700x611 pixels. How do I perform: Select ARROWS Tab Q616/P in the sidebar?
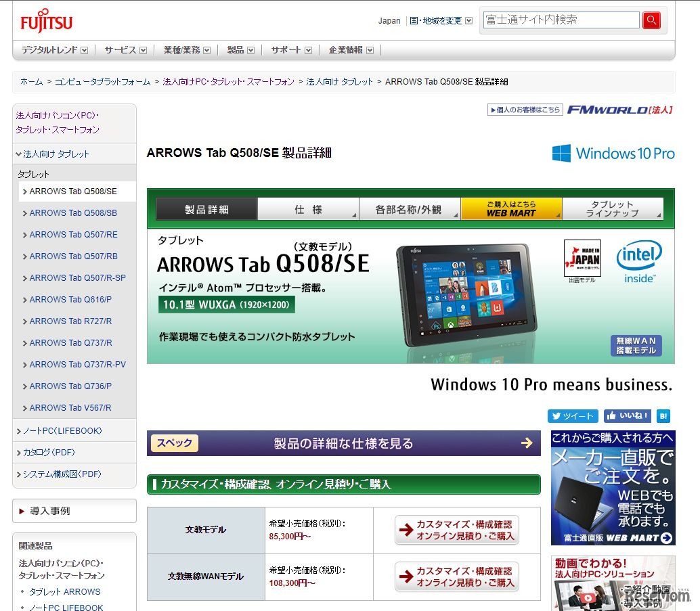click(70, 299)
